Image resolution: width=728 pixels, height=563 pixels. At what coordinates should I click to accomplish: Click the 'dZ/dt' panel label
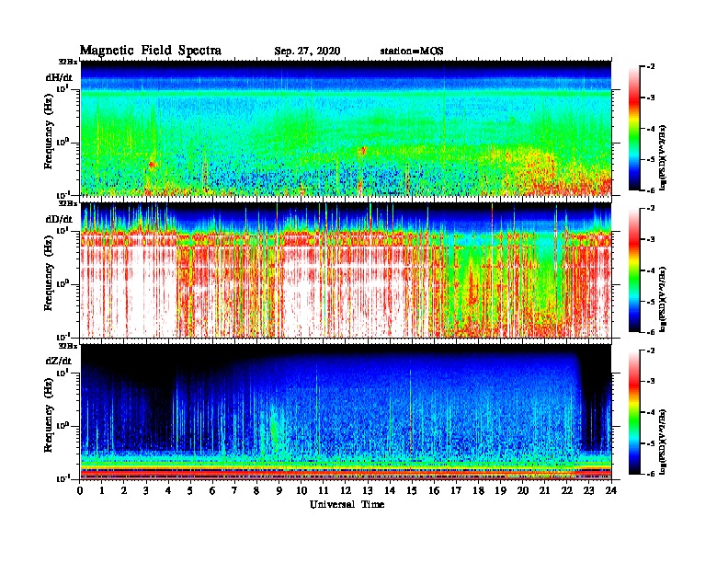(x=59, y=361)
